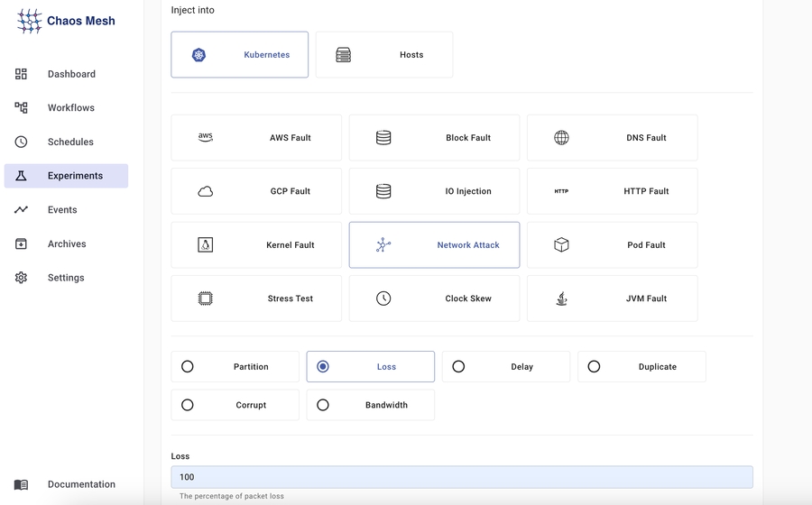Pick the Kernel Fault icon
Screen dimensions: 812x505
point(206,245)
